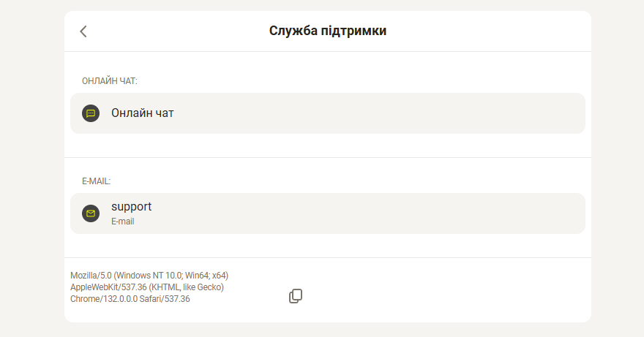Go back using the left chevron arrow
Viewport: 644px width, 337px height.
(x=83, y=31)
